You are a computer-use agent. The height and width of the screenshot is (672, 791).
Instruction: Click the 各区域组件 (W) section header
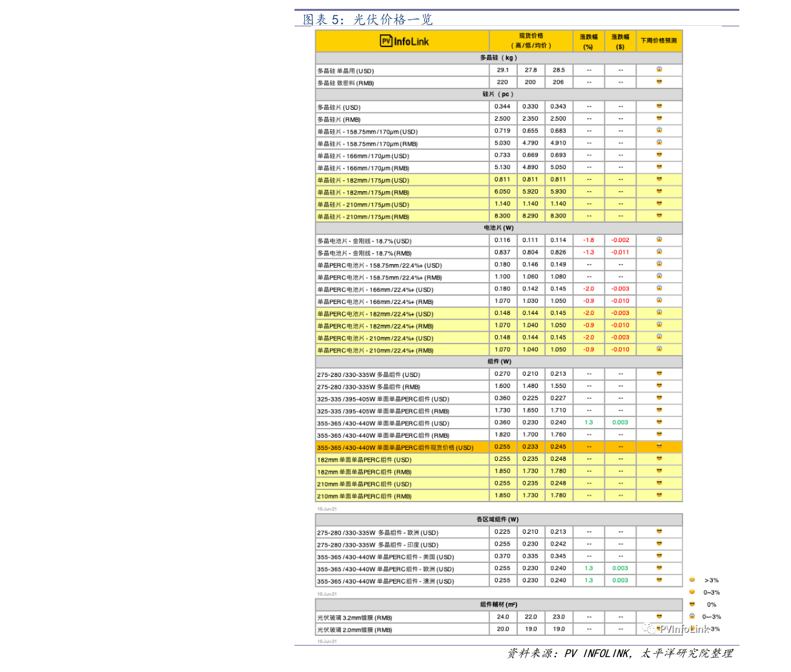498,520
